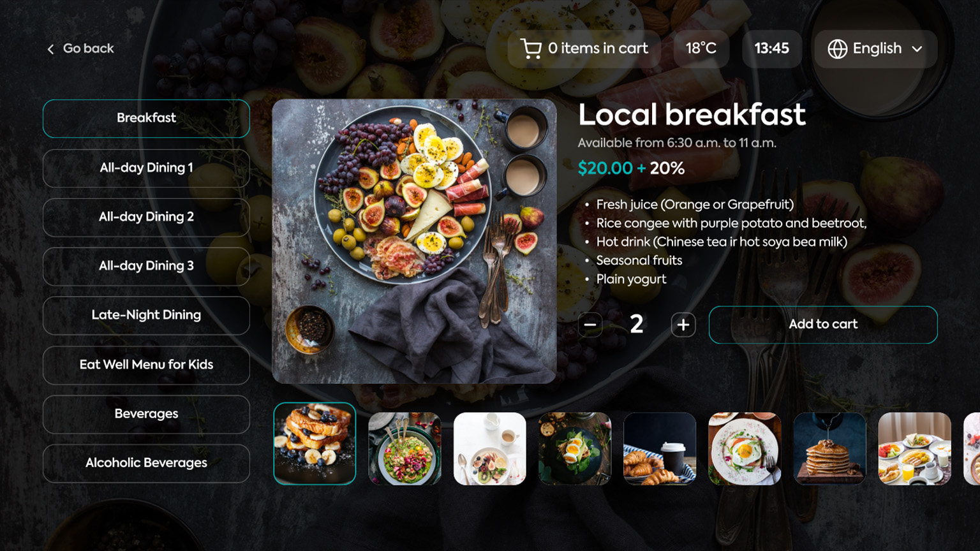Click the large Local breakfast photo

[414, 241]
